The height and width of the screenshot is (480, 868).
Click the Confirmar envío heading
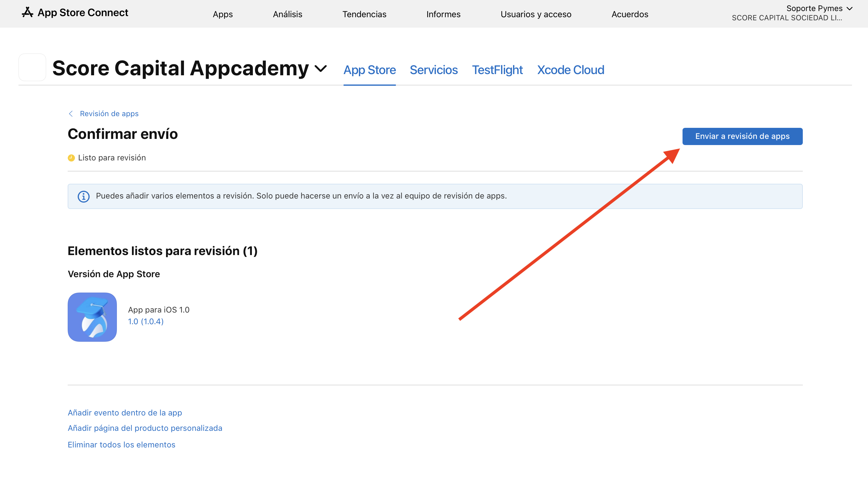(x=123, y=134)
